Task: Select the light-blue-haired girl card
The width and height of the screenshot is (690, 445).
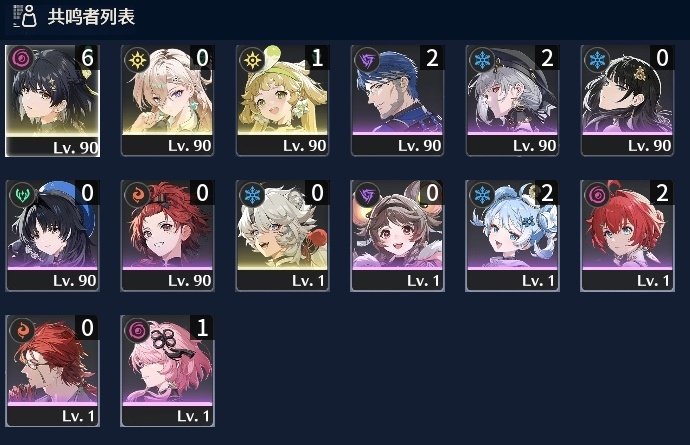Action: coord(512,235)
